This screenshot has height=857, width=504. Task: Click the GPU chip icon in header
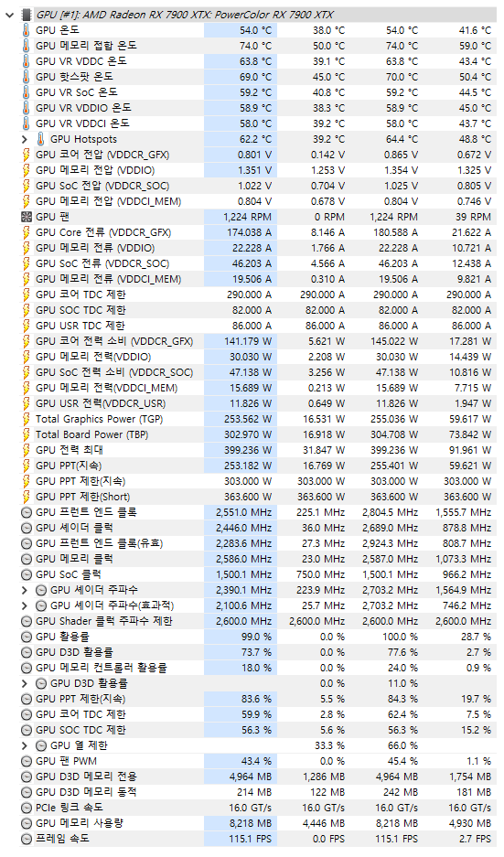(27, 15)
